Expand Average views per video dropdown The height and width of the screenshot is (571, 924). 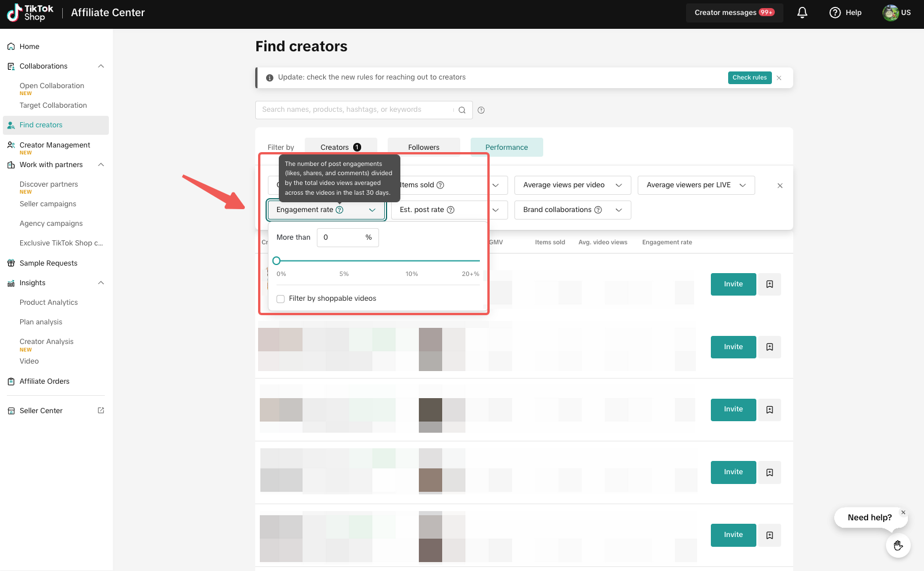pos(572,185)
